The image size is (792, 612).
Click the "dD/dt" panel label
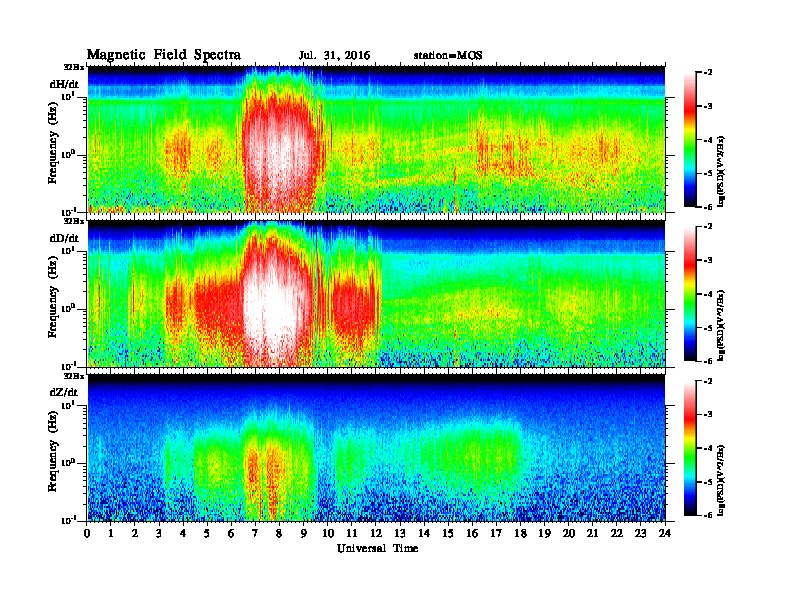64,238
